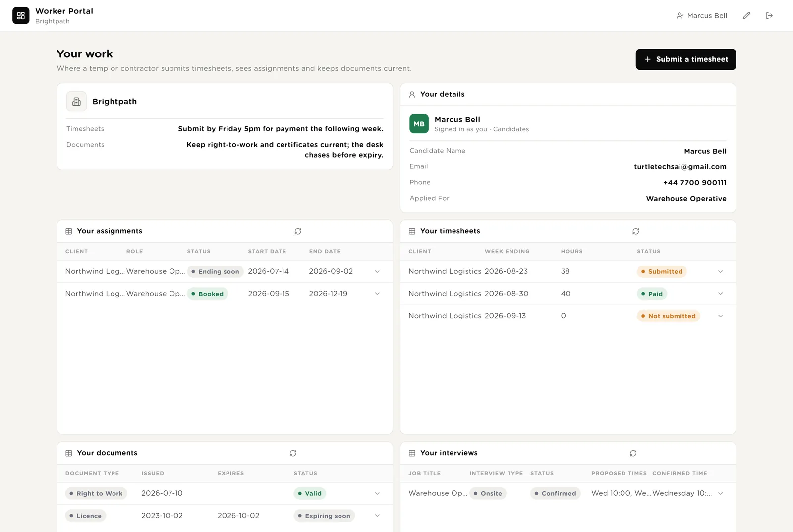The image size is (793, 532).
Task: Refresh the Your interviews table
Action: pos(633,453)
